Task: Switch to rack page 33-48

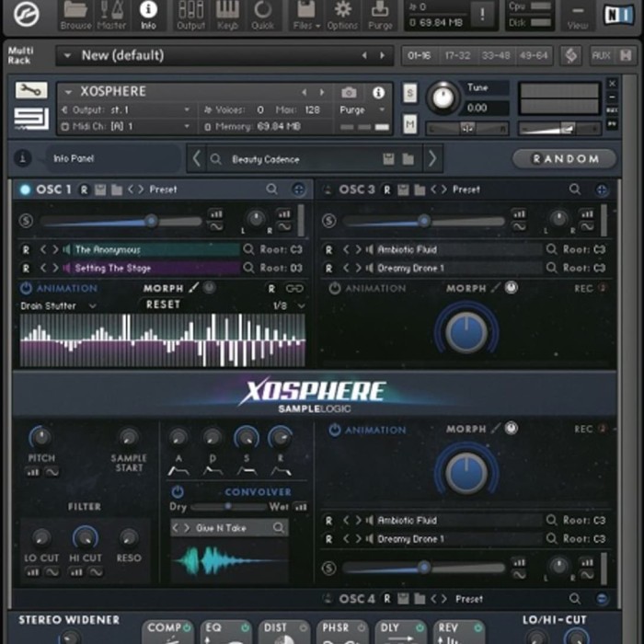Action: [496, 55]
